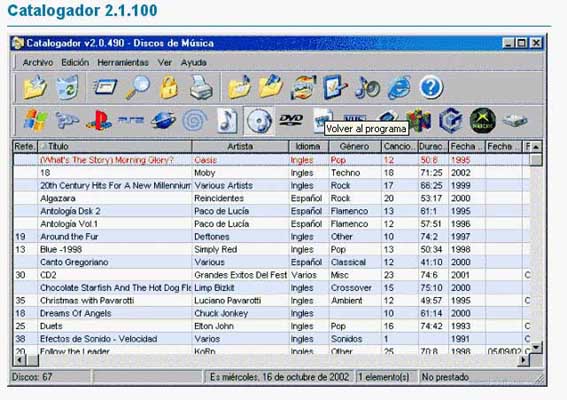Click the starred folder toolbar icon
The height and width of the screenshot is (400, 567).
tap(35, 88)
